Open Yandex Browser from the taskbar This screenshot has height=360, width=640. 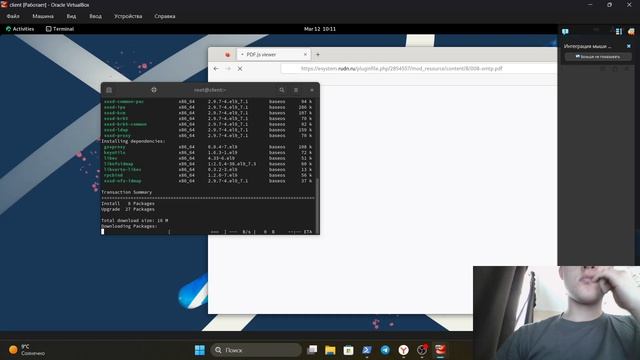[x=403, y=350]
